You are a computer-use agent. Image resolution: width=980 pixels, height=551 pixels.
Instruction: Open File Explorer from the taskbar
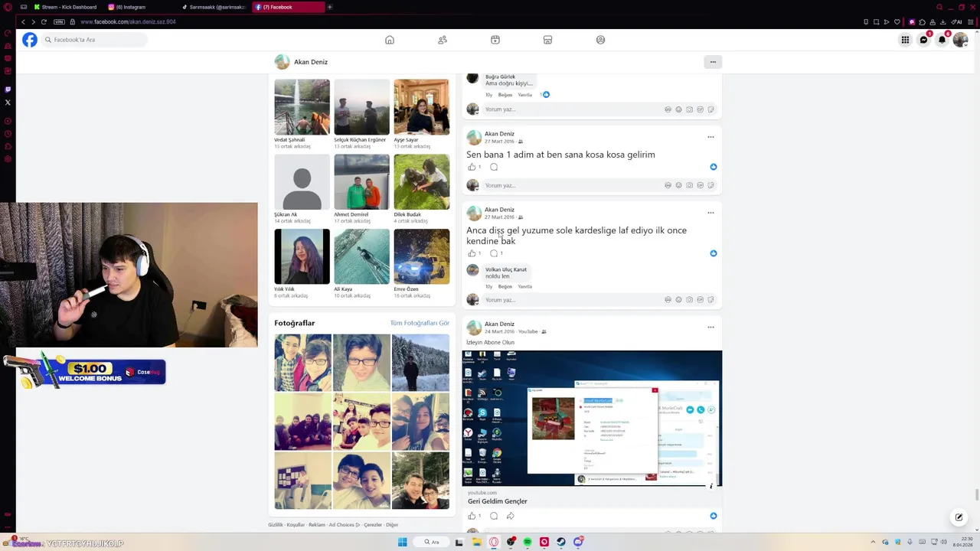[477, 542]
